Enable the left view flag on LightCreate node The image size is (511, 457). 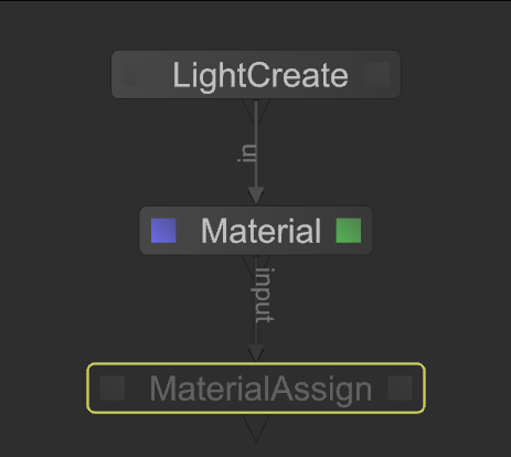click(x=136, y=74)
